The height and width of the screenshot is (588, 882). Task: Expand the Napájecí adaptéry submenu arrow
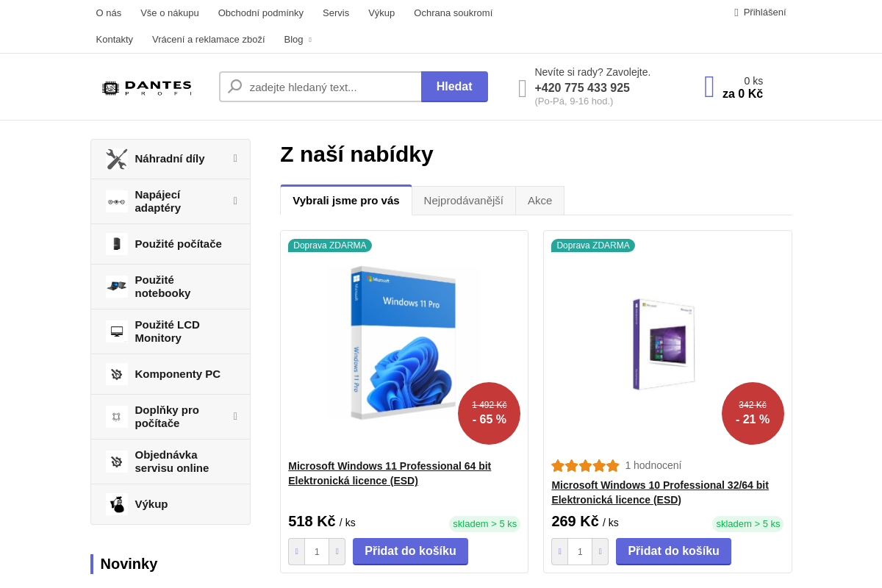click(235, 201)
